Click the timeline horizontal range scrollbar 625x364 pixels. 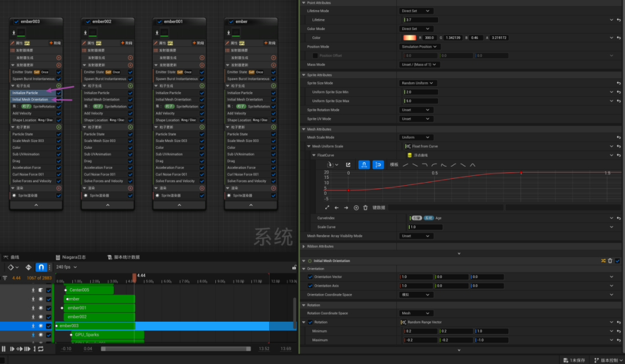coord(176,349)
